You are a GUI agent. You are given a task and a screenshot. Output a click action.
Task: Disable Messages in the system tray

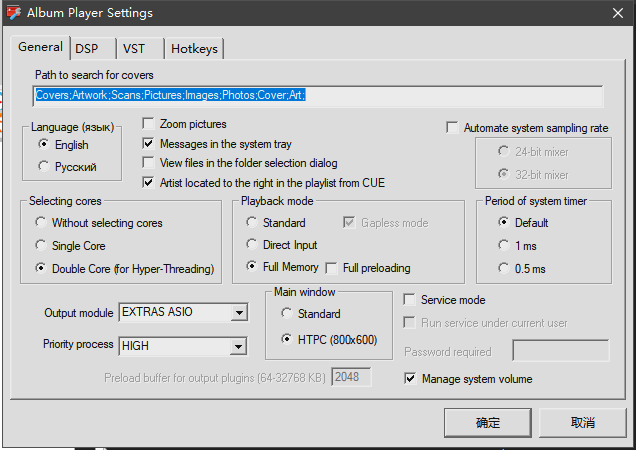[x=149, y=144]
